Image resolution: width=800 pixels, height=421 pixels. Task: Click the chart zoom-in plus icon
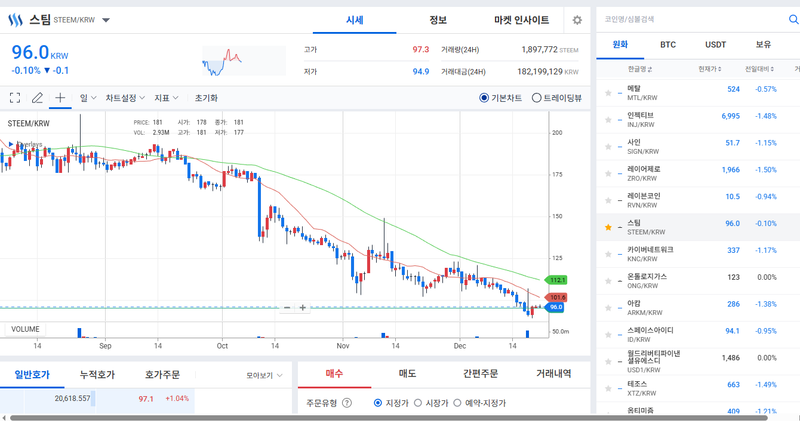point(303,308)
